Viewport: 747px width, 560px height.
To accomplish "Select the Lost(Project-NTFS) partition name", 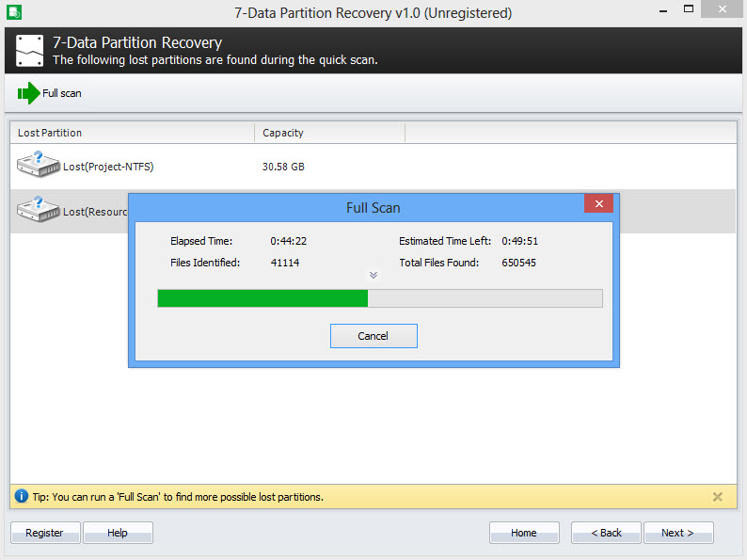I will [x=108, y=167].
